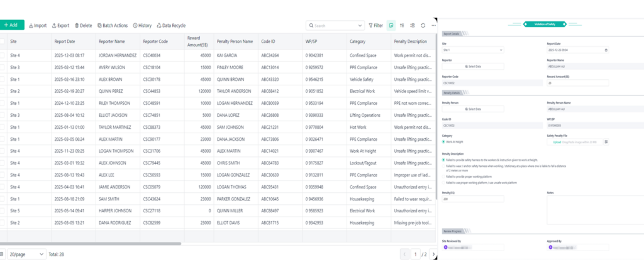The height and width of the screenshot is (267, 644).
Task: Click the Filter funnel icon
Action: pos(370,26)
